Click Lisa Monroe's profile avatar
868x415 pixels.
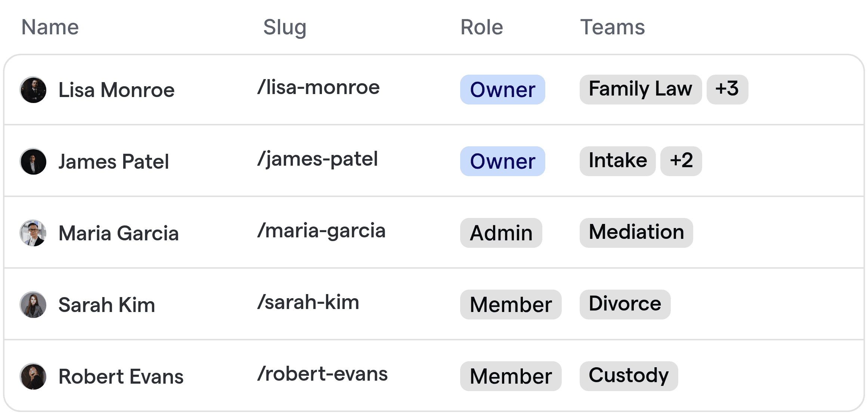tap(33, 90)
